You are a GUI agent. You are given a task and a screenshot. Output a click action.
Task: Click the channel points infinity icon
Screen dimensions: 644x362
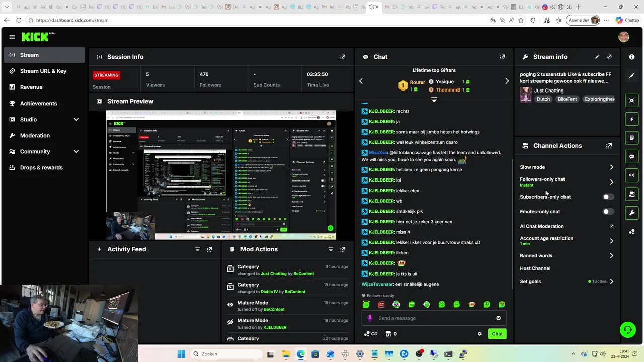371,334
